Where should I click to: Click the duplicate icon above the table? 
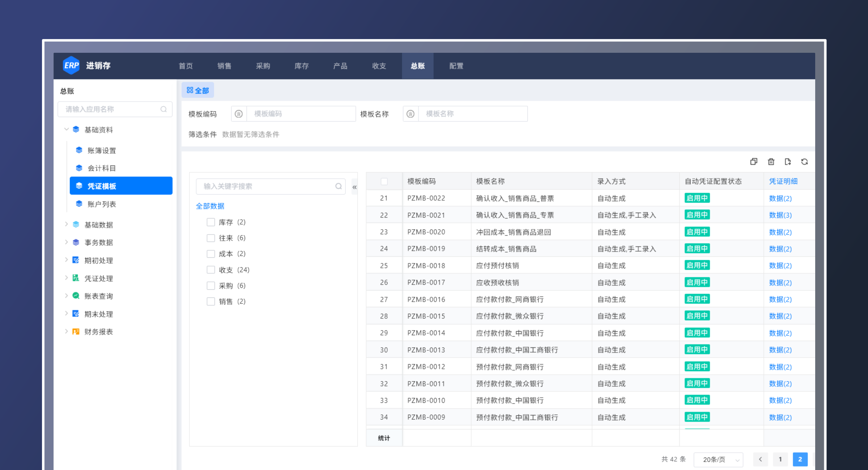754,162
